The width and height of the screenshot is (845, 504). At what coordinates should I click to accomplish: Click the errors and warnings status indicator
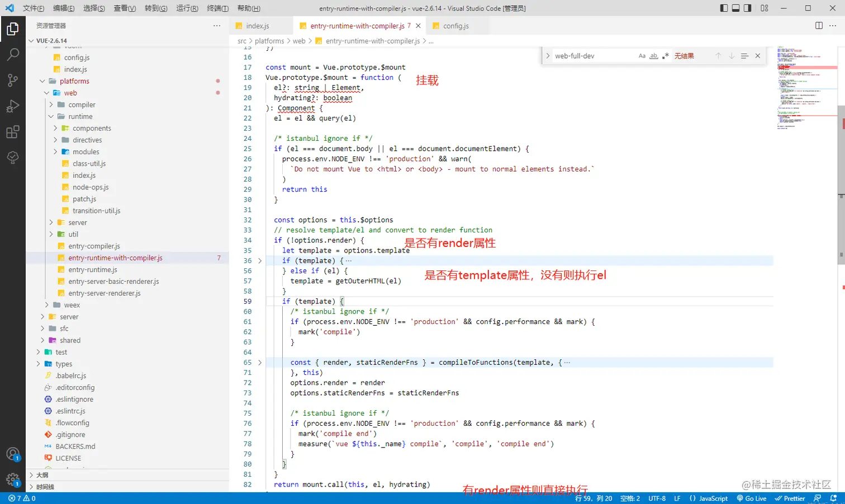click(x=22, y=498)
